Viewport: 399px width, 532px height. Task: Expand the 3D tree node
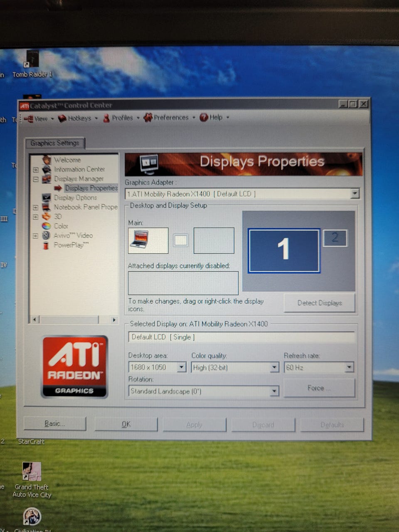tap(36, 217)
